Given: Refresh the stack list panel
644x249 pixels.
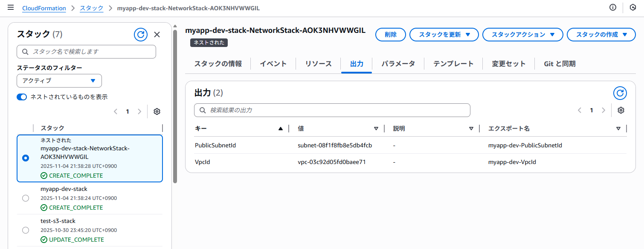Looking at the screenshot, I should tap(141, 35).
